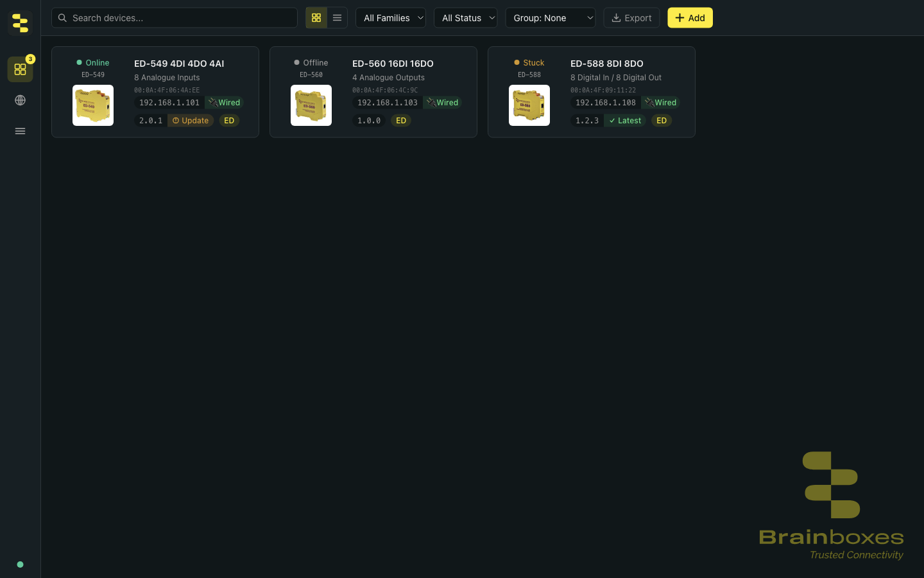This screenshot has width=924, height=578.
Task: Open the network globe sidebar icon
Action: click(20, 100)
